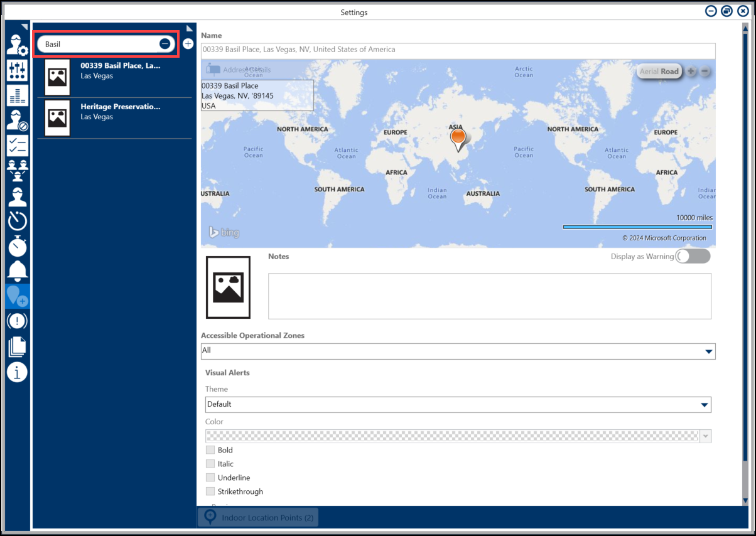756x536 pixels.
Task: Tick the Strikethrough checkbox
Action: click(210, 491)
